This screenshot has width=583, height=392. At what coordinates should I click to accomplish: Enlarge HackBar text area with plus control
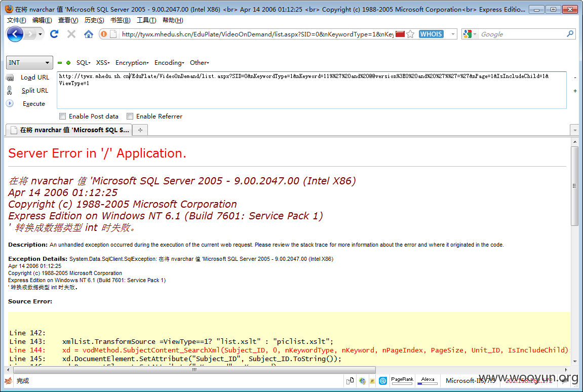(575, 91)
